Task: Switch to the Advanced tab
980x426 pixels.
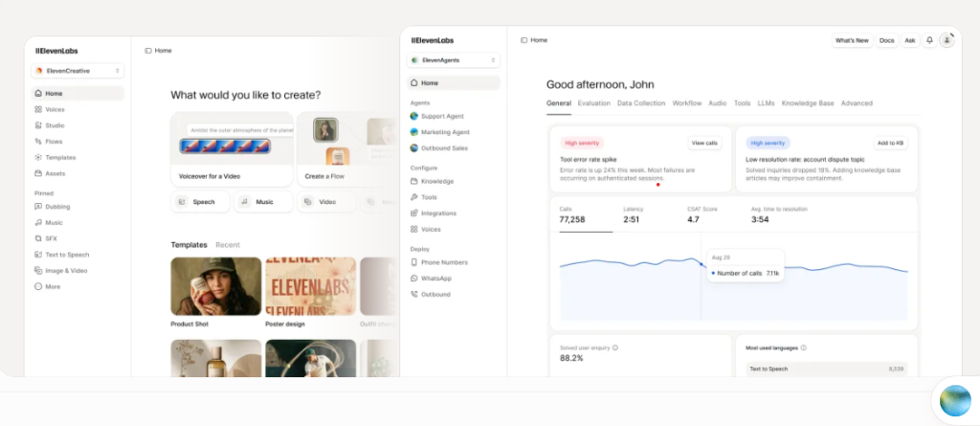Action: [x=857, y=103]
